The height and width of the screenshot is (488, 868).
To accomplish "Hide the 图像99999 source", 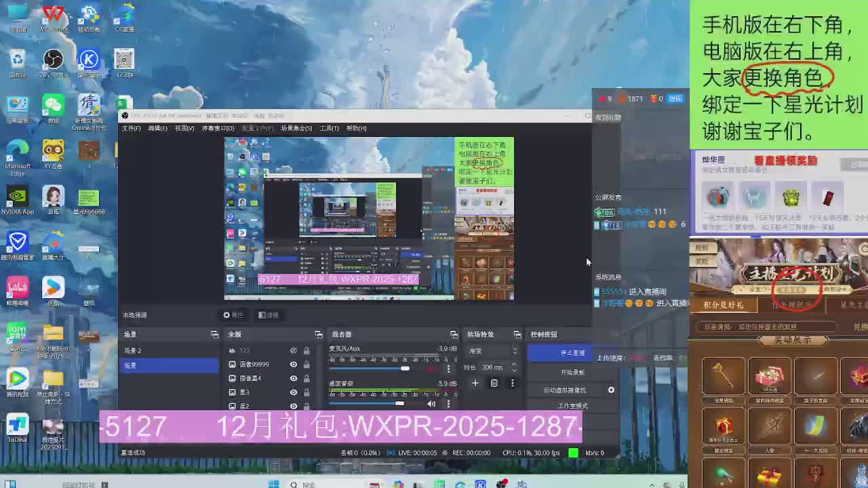I will click(x=294, y=365).
